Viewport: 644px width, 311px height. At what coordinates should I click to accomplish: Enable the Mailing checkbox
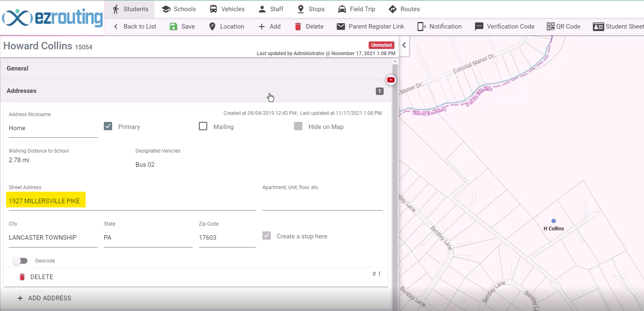[203, 126]
